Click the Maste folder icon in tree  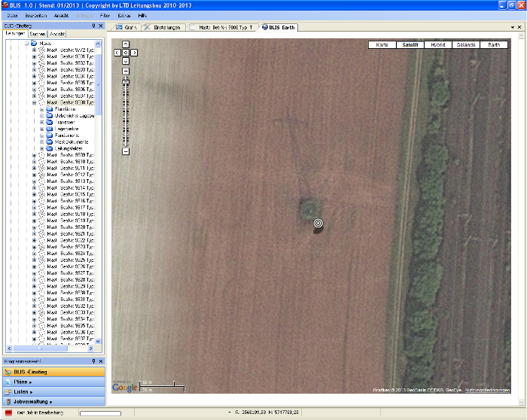34,44
